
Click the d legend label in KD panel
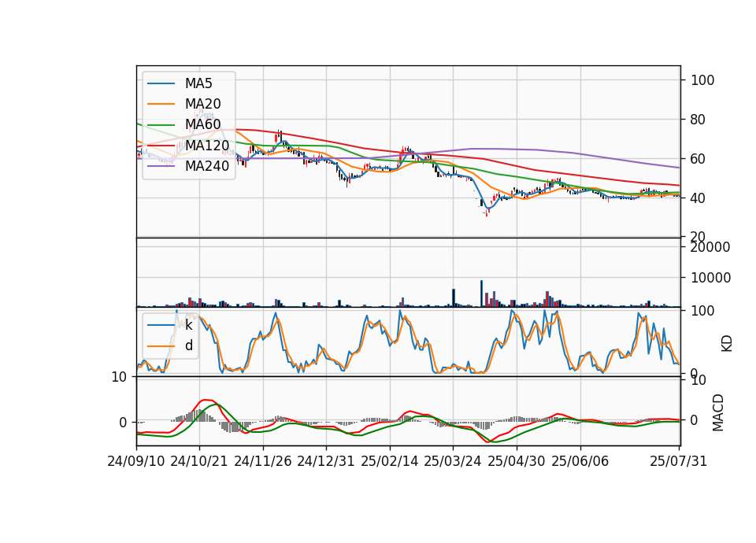[188, 345]
